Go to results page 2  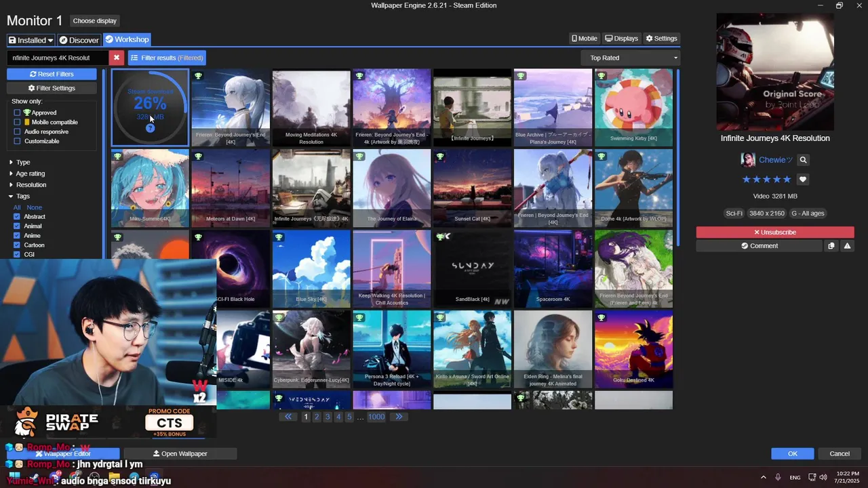point(317,417)
